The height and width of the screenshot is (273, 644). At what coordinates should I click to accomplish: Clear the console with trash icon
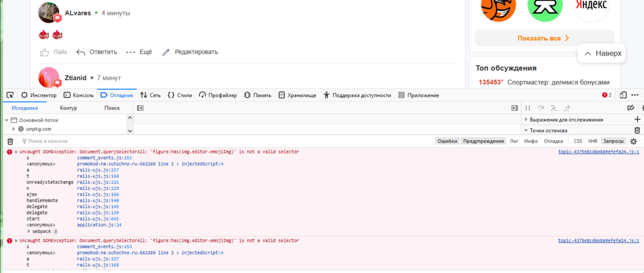click(x=10, y=142)
